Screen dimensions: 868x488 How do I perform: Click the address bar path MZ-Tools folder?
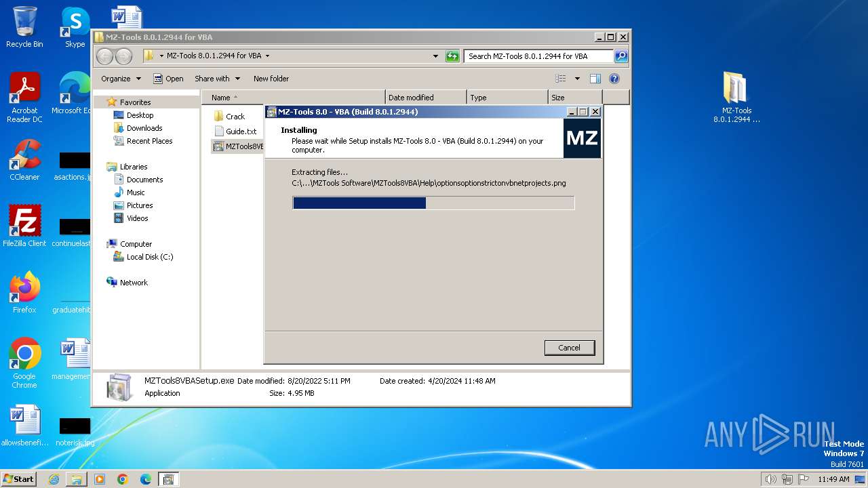coord(214,56)
